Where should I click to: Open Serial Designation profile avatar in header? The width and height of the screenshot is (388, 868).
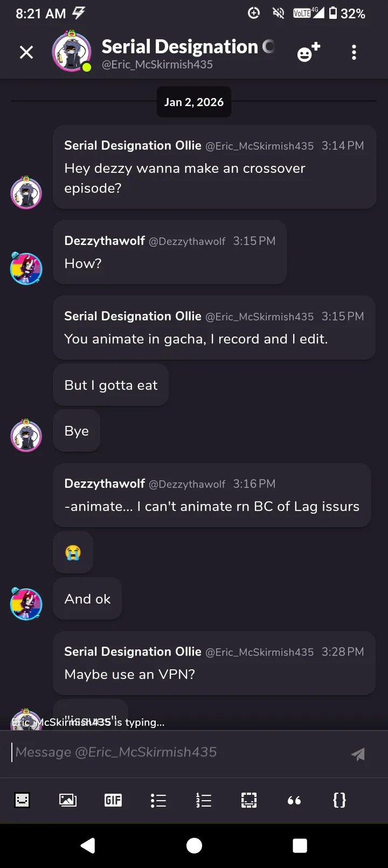coord(72,52)
